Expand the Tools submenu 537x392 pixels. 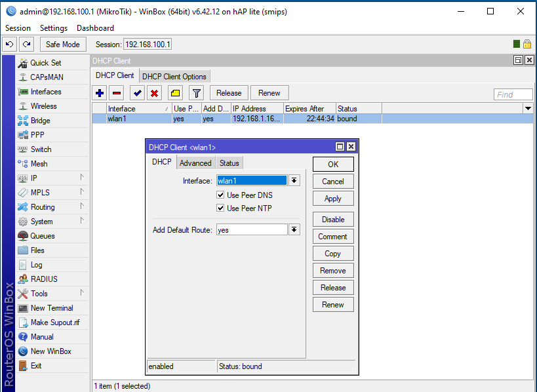(52, 294)
